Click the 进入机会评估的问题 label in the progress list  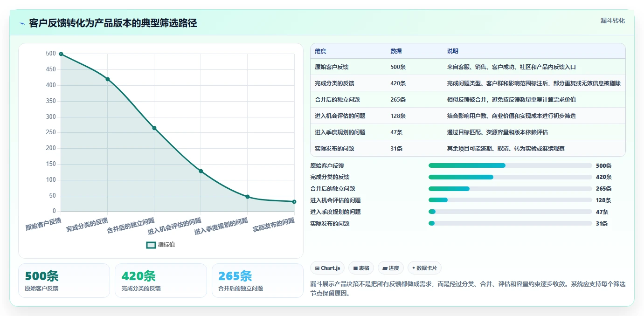[x=336, y=200]
